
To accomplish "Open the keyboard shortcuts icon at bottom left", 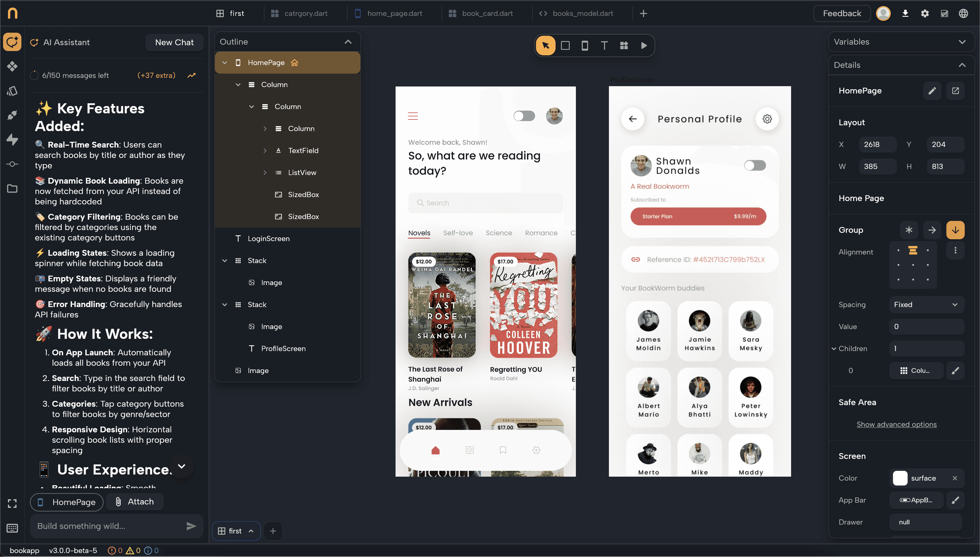I will pos(12,528).
